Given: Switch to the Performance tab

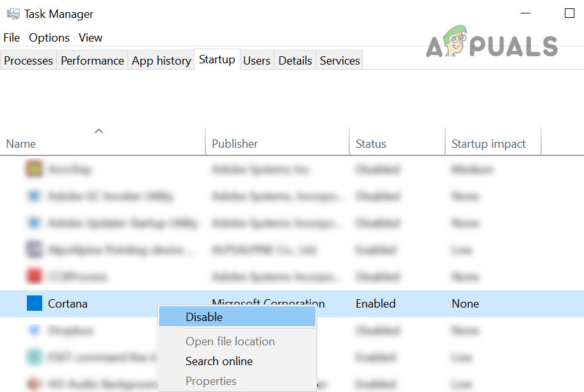Looking at the screenshot, I should pyautogui.click(x=92, y=60).
